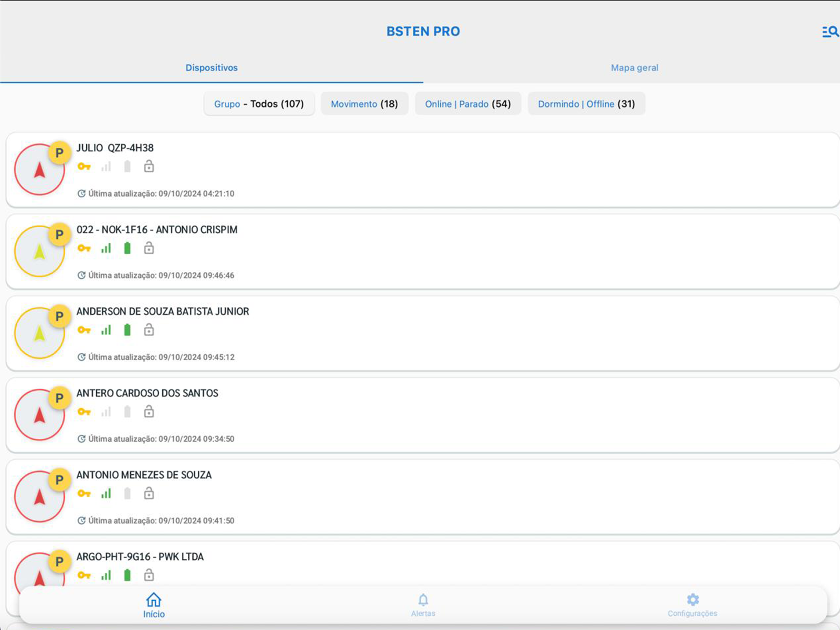Filter by Online | Parado (54)

click(468, 104)
